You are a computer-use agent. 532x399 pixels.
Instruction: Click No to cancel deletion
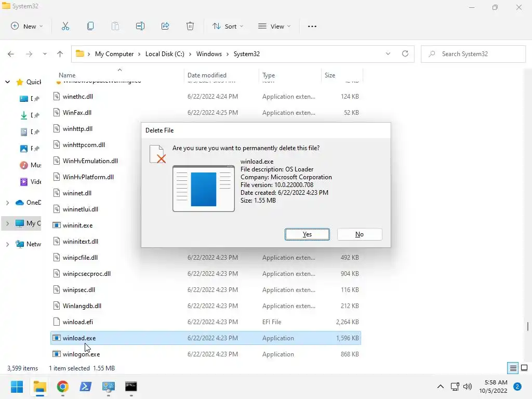pos(360,234)
